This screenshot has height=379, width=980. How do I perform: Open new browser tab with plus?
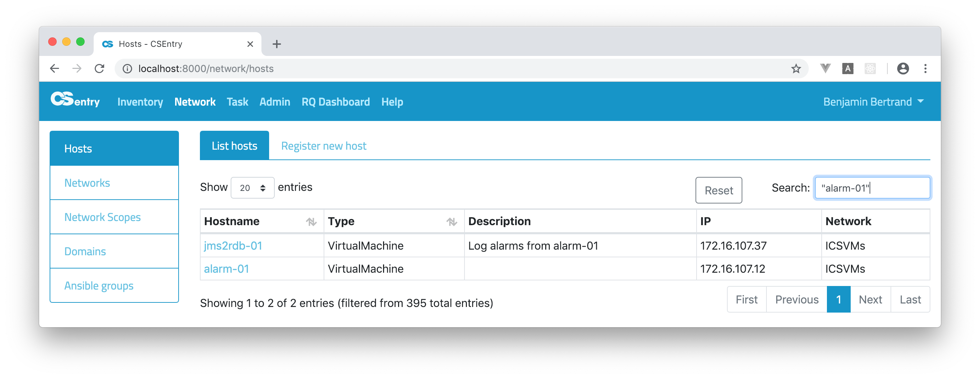[x=276, y=44]
